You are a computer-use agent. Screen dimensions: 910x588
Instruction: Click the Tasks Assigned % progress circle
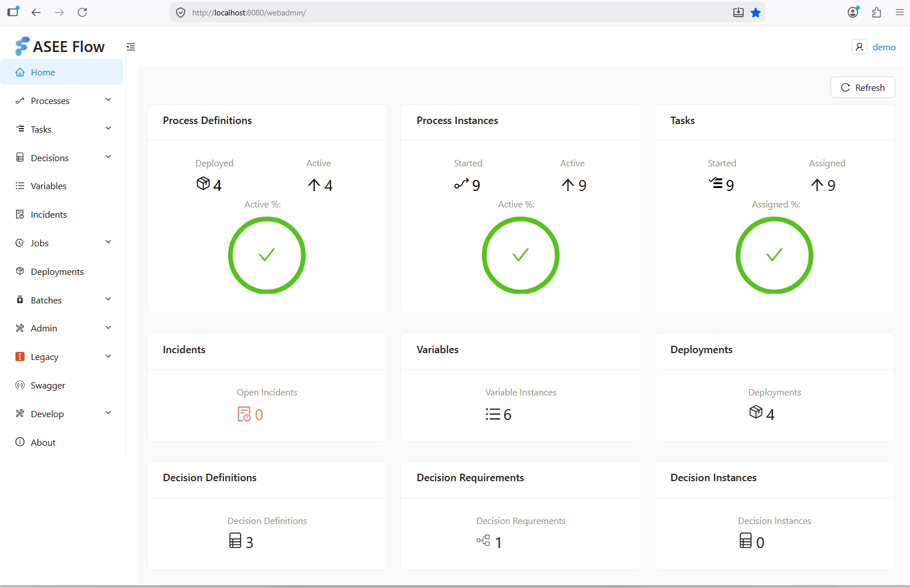pyautogui.click(x=775, y=255)
